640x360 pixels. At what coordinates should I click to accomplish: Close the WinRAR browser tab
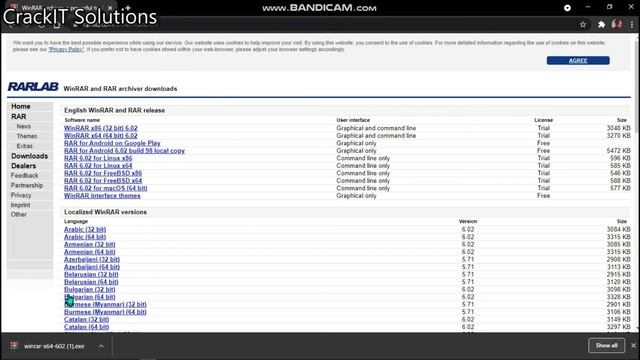tap(110, 8)
